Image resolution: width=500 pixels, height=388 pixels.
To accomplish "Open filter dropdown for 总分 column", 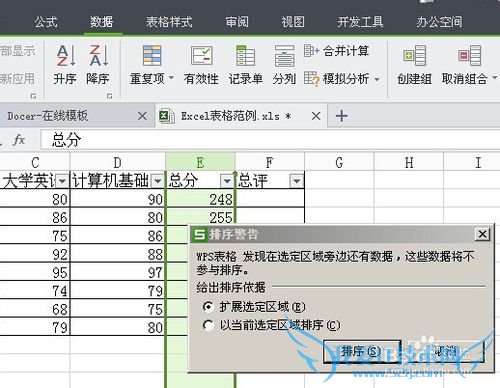I will point(227,181).
